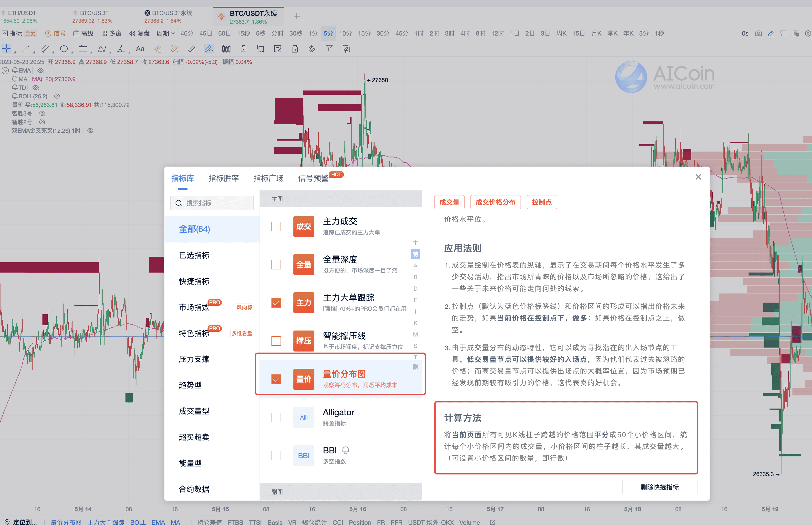The height and width of the screenshot is (525, 812).
Task: Check the BBI indicator checkbox
Action: [276, 456]
